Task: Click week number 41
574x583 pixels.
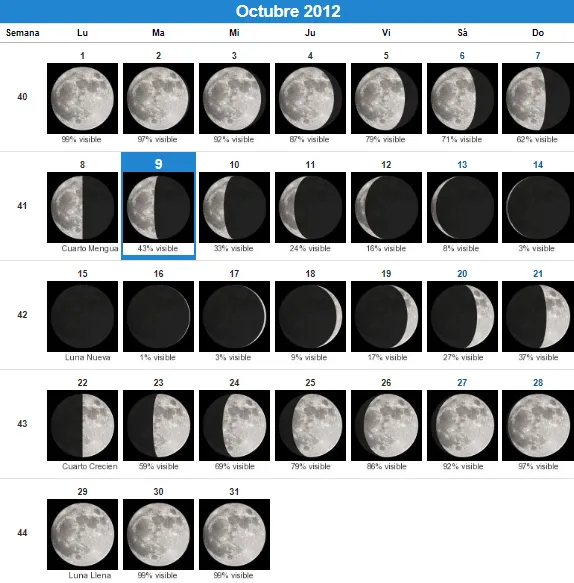Action: click(x=22, y=206)
